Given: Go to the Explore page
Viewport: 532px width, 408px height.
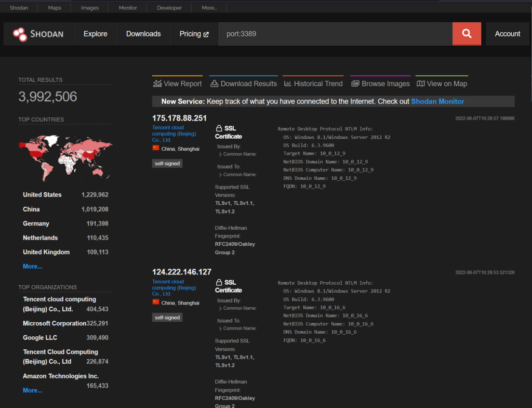Looking at the screenshot, I should (96, 34).
